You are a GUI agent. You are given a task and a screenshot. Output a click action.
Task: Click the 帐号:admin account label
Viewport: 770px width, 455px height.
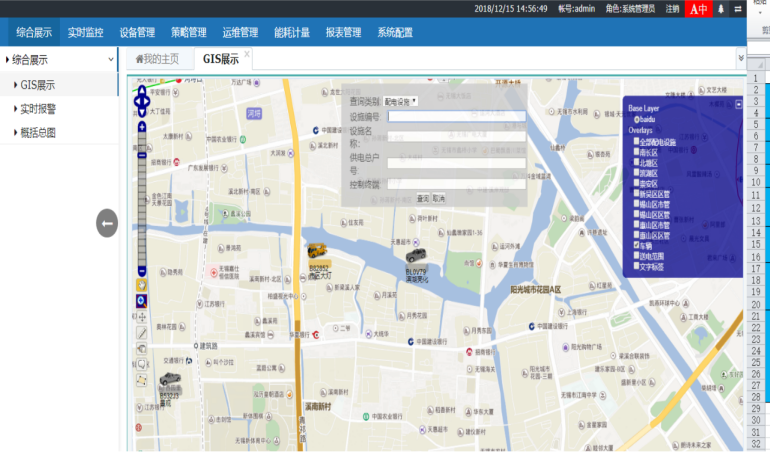pos(577,9)
